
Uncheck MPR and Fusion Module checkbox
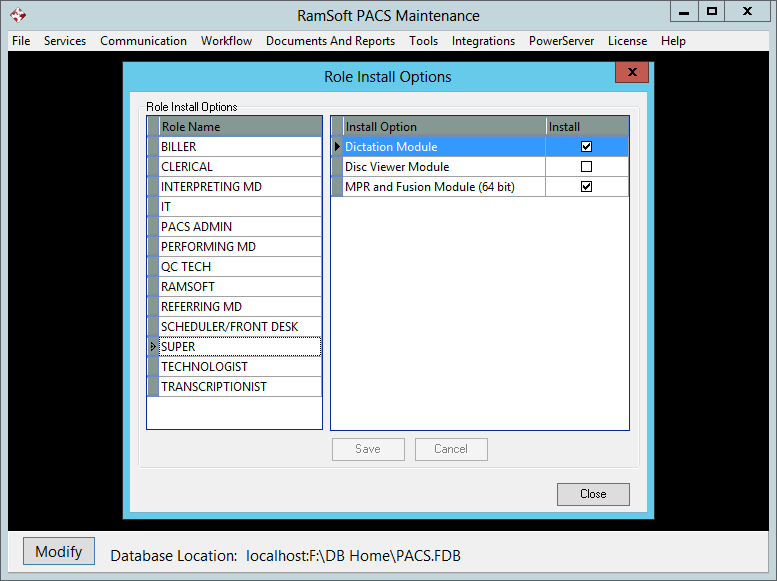tap(587, 187)
